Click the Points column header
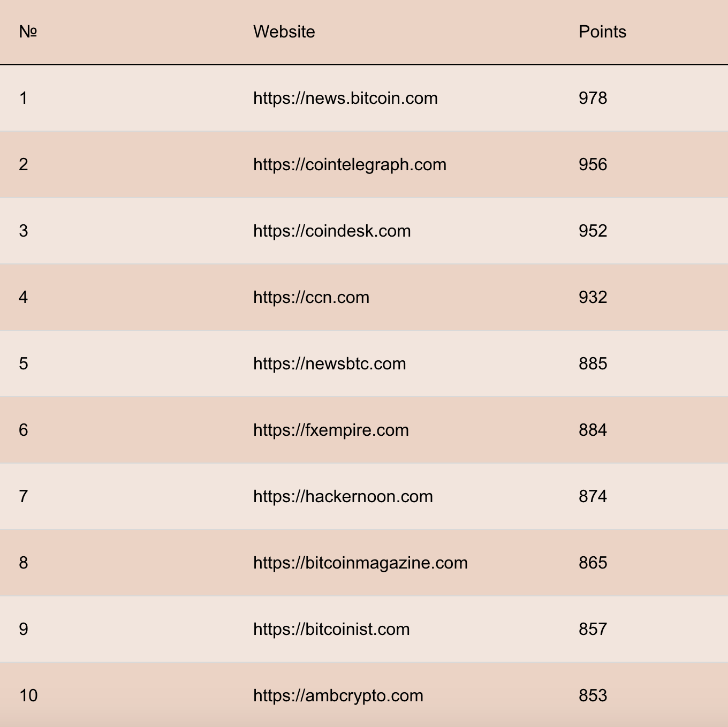The height and width of the screenshot is (727, 728). 602,32
